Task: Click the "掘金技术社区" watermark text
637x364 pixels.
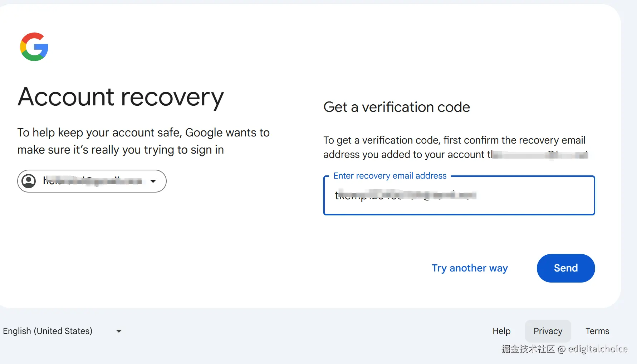Action: coord(528,349)
